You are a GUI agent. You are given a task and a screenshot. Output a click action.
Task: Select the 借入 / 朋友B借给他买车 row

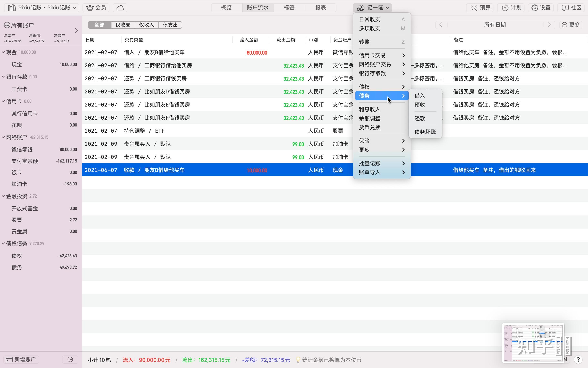coord(335,52)
